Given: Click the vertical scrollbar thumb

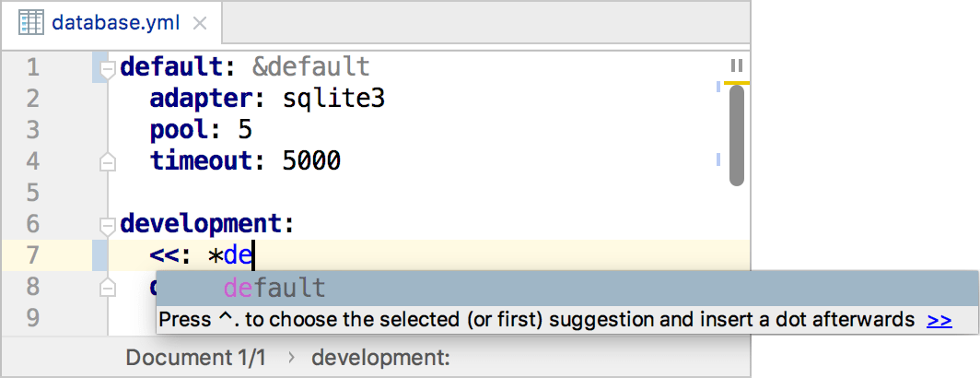Looking at the screenshot, I should pos(736,136).
